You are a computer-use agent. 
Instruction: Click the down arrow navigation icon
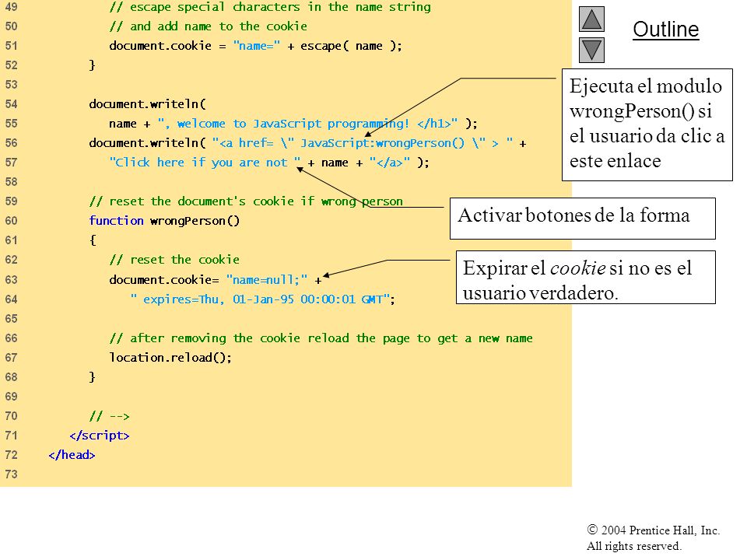[591, 50]
